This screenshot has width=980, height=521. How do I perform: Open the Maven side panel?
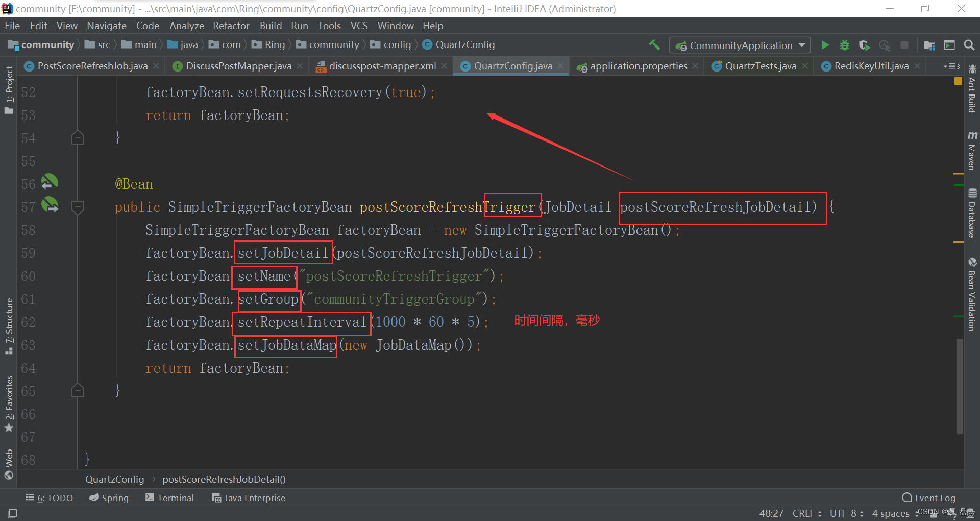972,151
